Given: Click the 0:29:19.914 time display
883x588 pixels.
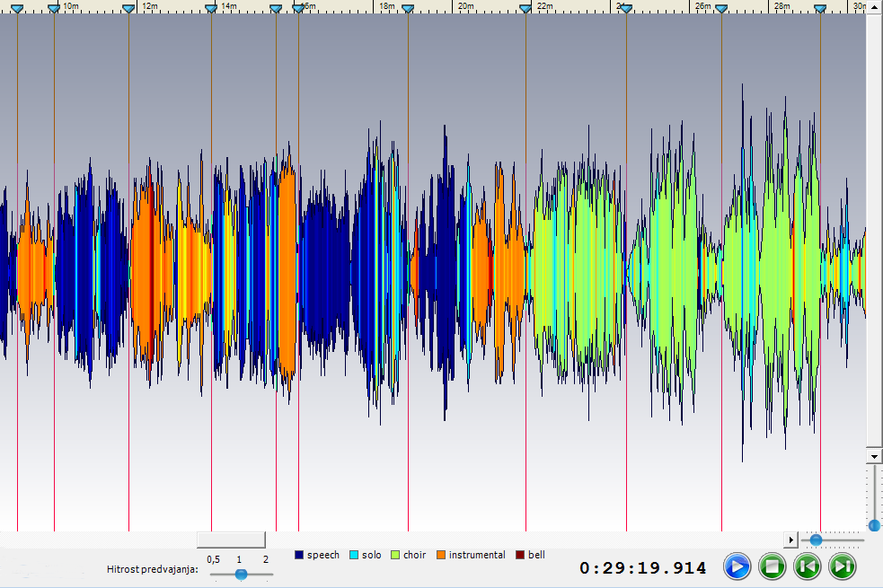Looking at the screenshot, I should tap(642, 567).
